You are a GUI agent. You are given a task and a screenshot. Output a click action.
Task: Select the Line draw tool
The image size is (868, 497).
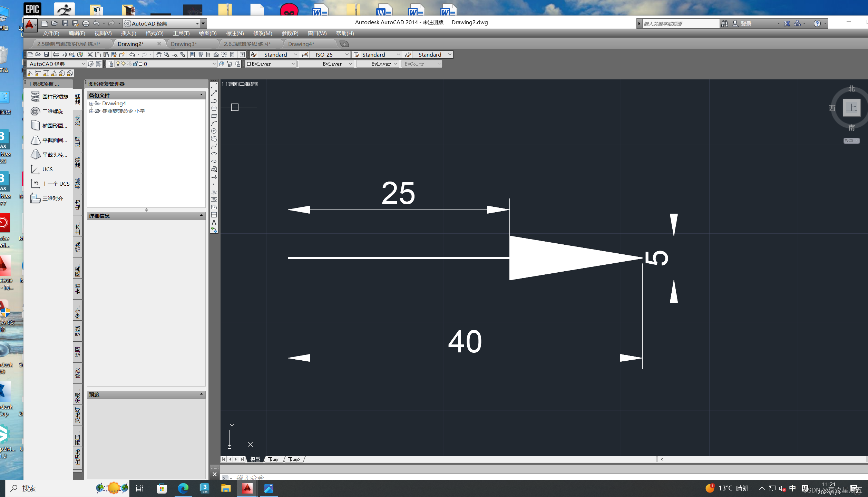[x=214, y=86]
